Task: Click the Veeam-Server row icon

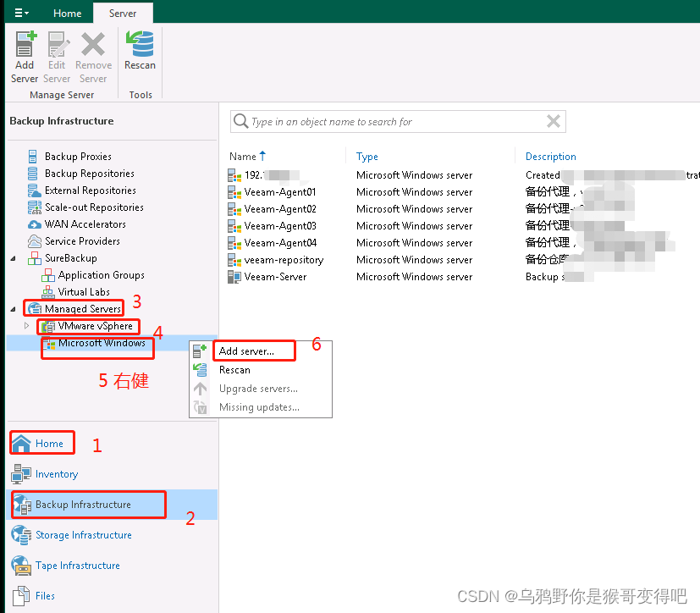Action: [x=234, y=277]
